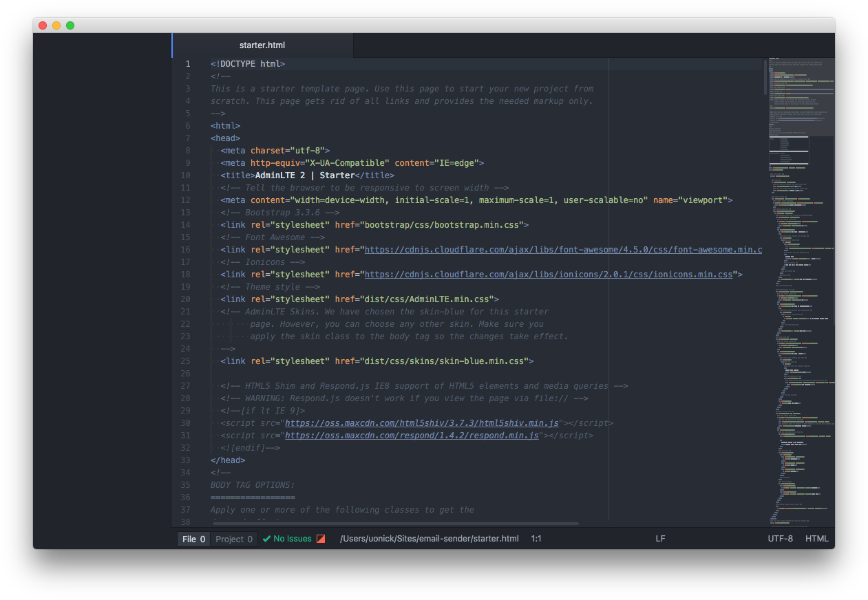Open go-to-line via cursor position 1:1

tap(536, 539)
